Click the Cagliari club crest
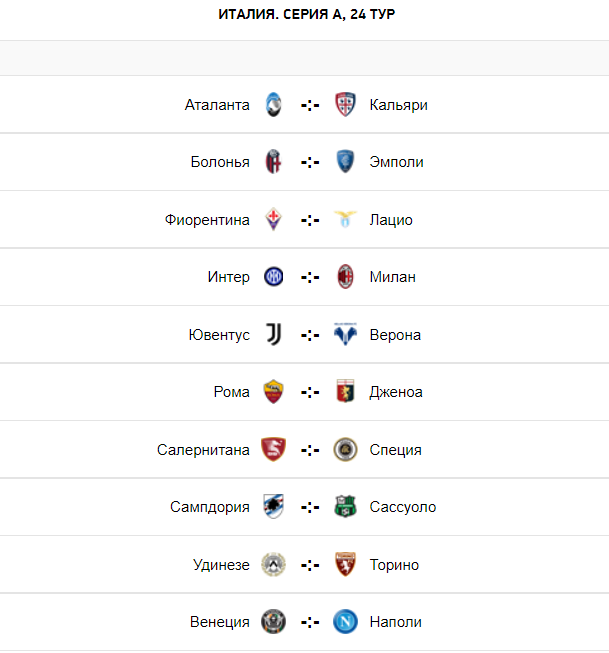The height and width of the screenshot is (653, 609). [345, 105]
